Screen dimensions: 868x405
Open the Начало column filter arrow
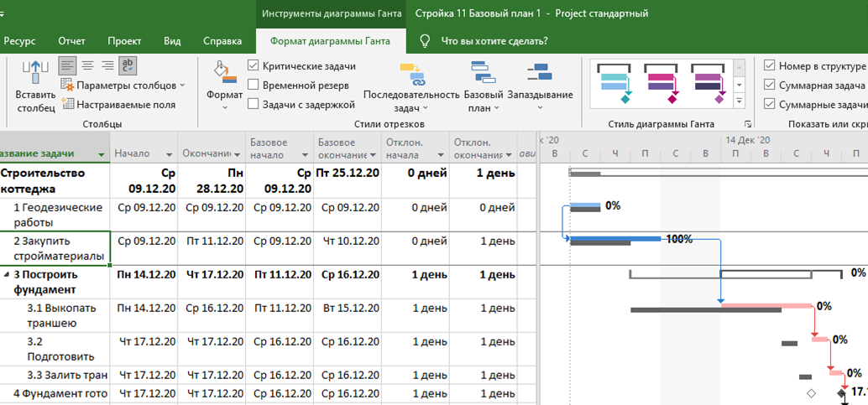point(169,154)
